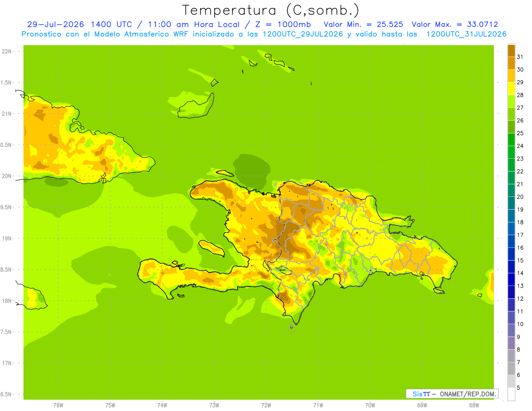Image resolution: width=532 pixels, height=411 pixels.
Task: Click the legend value '13'
Action: tap(520, 286)
